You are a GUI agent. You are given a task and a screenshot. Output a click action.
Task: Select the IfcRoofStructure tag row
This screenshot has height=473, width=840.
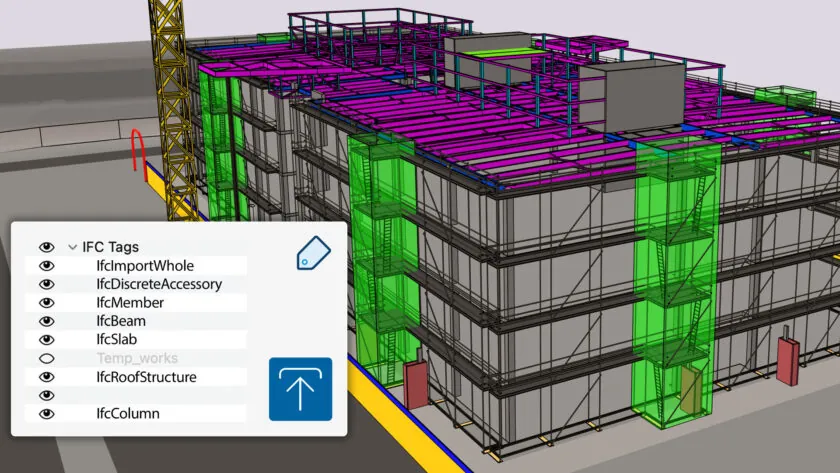coord(146,377)
